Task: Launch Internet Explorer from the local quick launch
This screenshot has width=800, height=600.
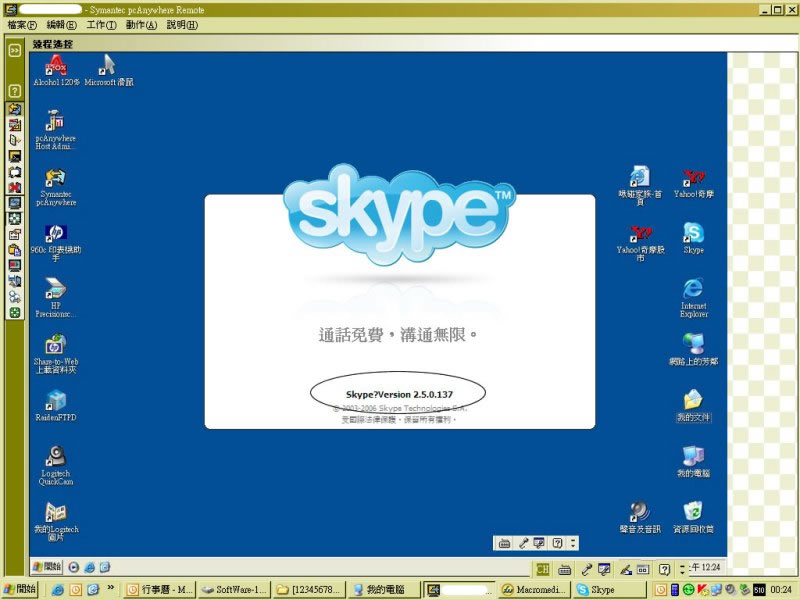Action: (57, 590)
